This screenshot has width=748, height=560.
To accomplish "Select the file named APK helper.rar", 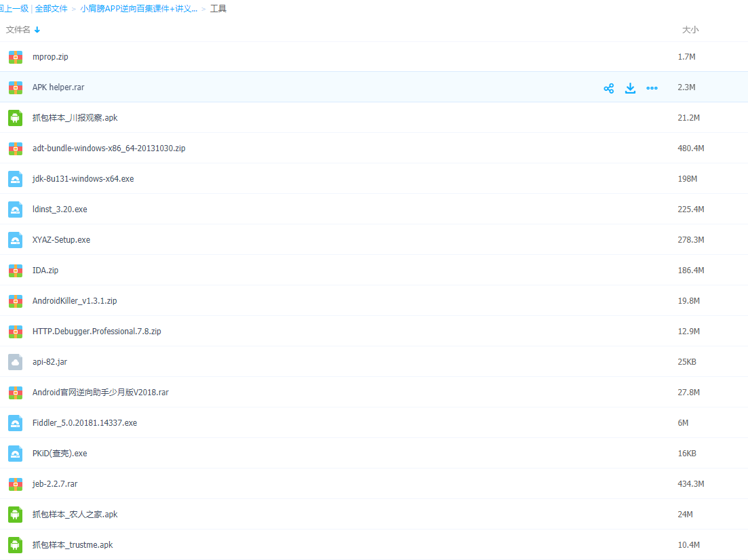I will (x=58, y=87).
